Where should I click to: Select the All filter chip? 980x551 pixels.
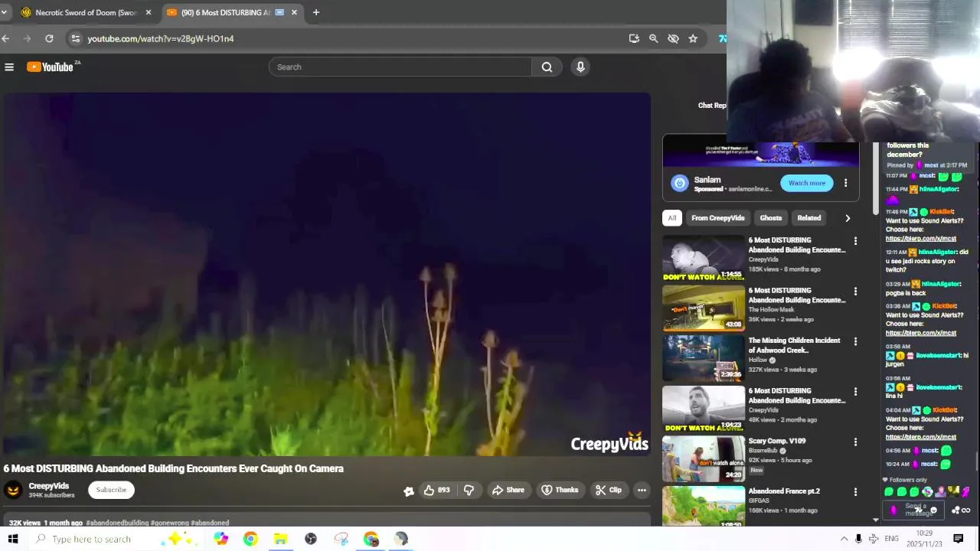click(671, 218)
